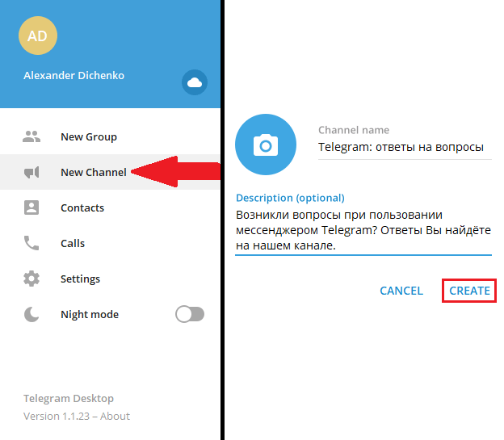Toggle the Night mode switch
504x440 pixels.
tap(190, 314)
